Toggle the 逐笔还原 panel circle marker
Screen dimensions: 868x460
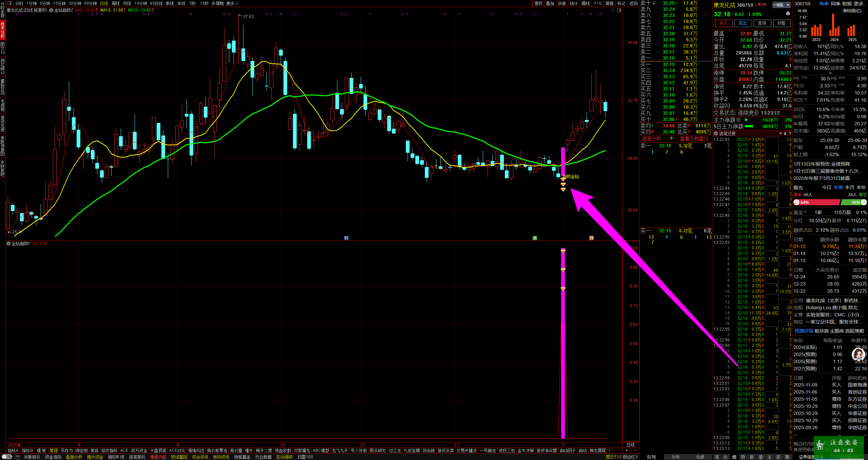(716, 133)
